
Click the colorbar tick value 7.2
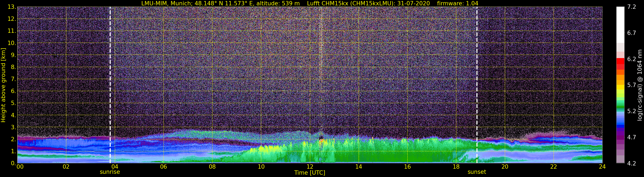632,7
